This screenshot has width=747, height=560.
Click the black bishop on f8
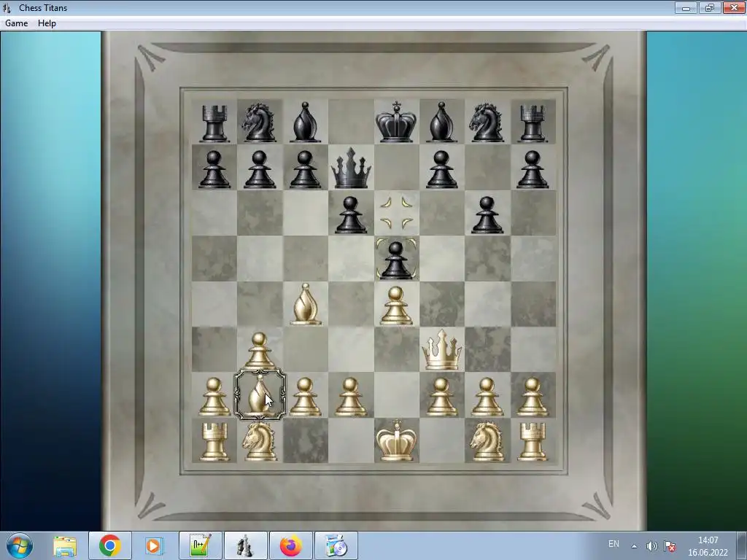coord(441,122)
